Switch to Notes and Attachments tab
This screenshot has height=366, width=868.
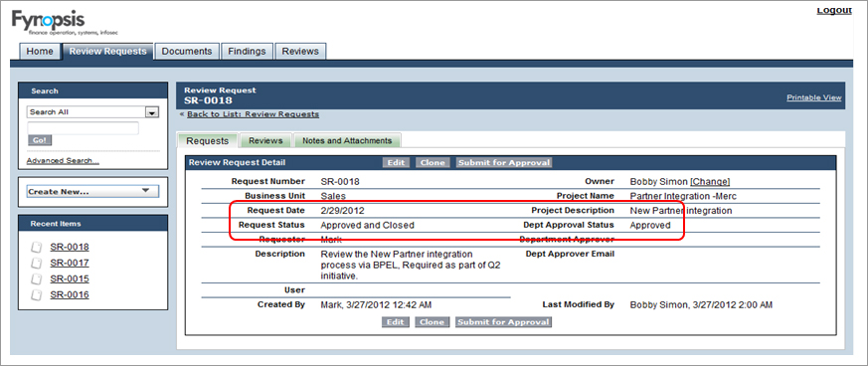(347, 140)
